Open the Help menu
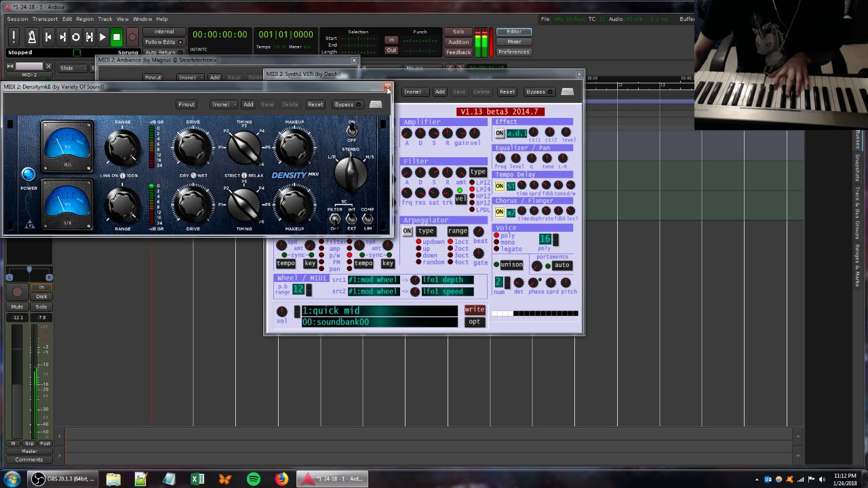Image resolution: width=868 pixels, height=488 pixels. [x=162, y=19]
